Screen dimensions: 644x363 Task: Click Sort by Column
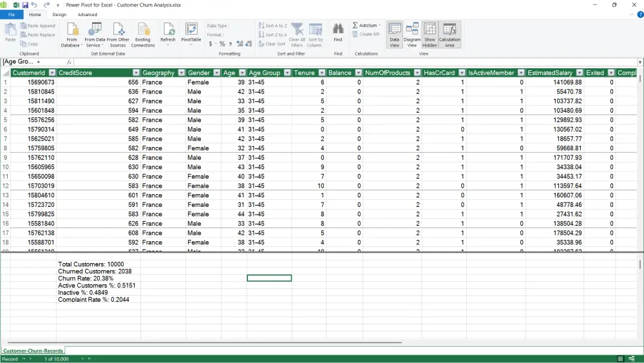point(316,35)
